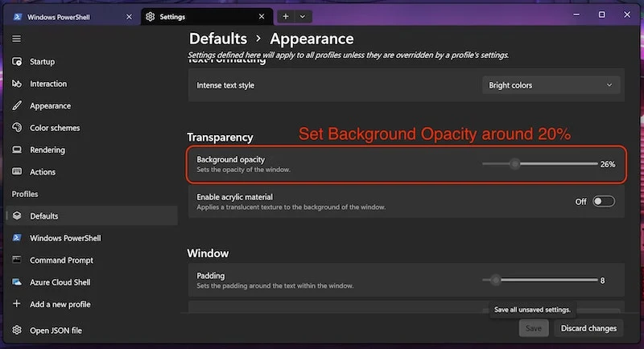This screenshot has width=644, height=349.
Task: Click the Appearance breadcrumb heading
Action: click(312, 39)
